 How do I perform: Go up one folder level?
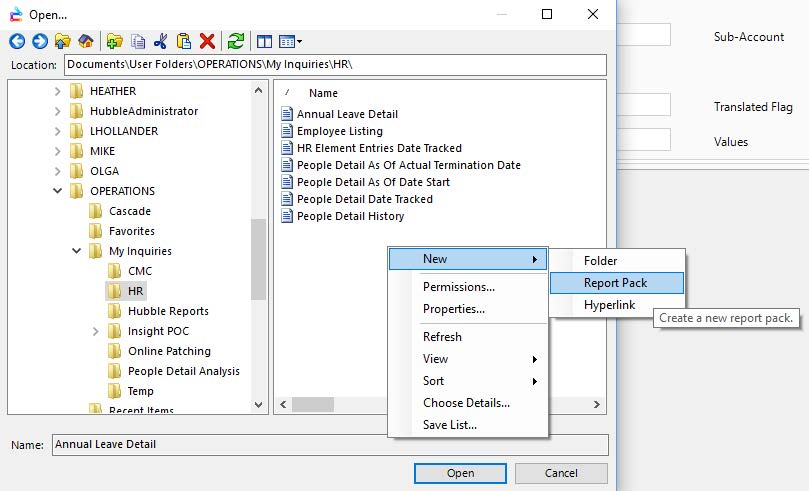(x=63, y=41)
